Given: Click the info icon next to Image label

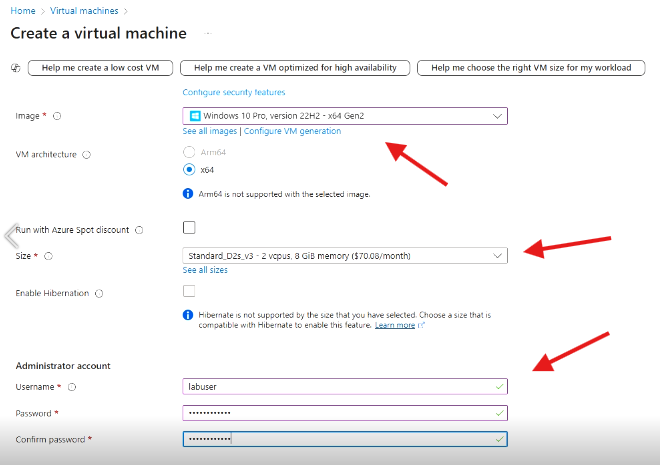Looking at the screenshot, I should tap(57, 116).
